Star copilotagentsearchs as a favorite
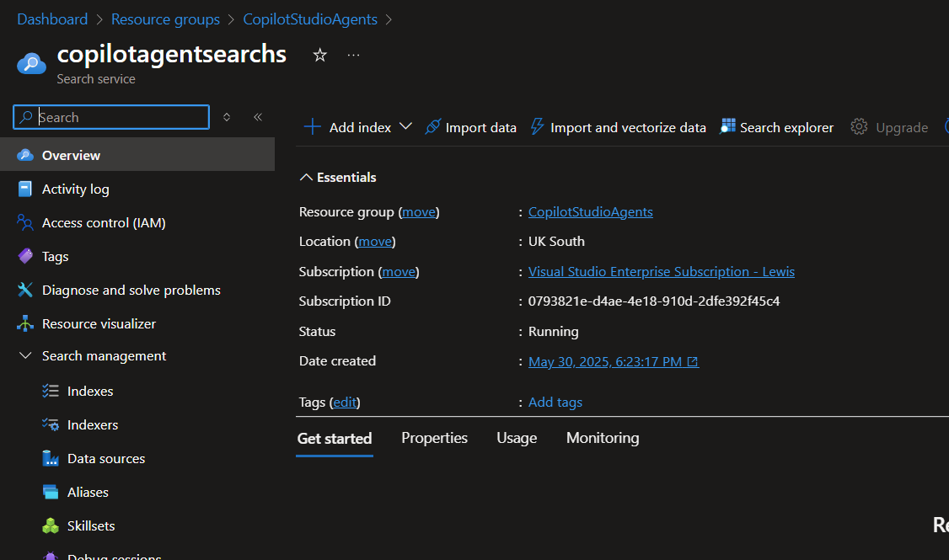This screenshot has height=560, width=949. pos(319,54)
